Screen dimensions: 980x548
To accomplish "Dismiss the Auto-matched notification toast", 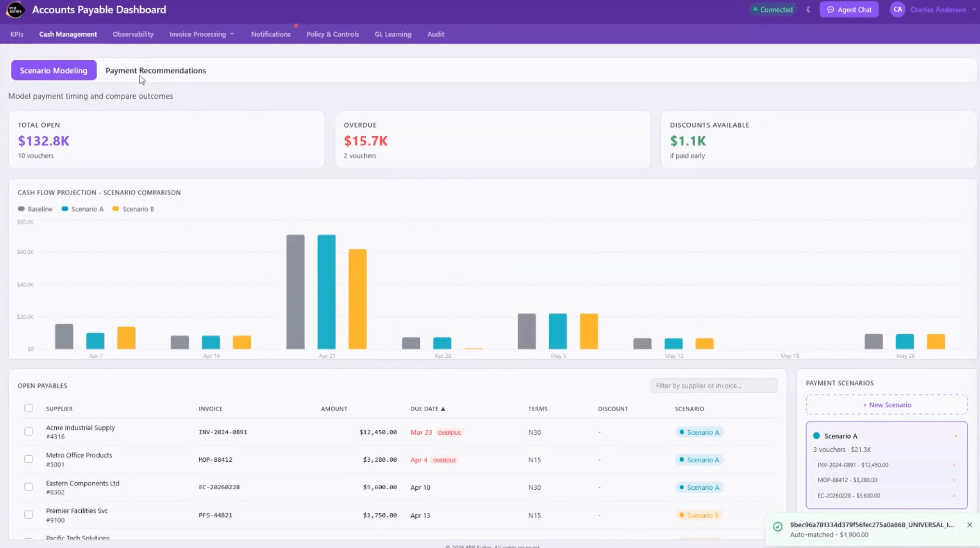I will [x=969, y=525].
